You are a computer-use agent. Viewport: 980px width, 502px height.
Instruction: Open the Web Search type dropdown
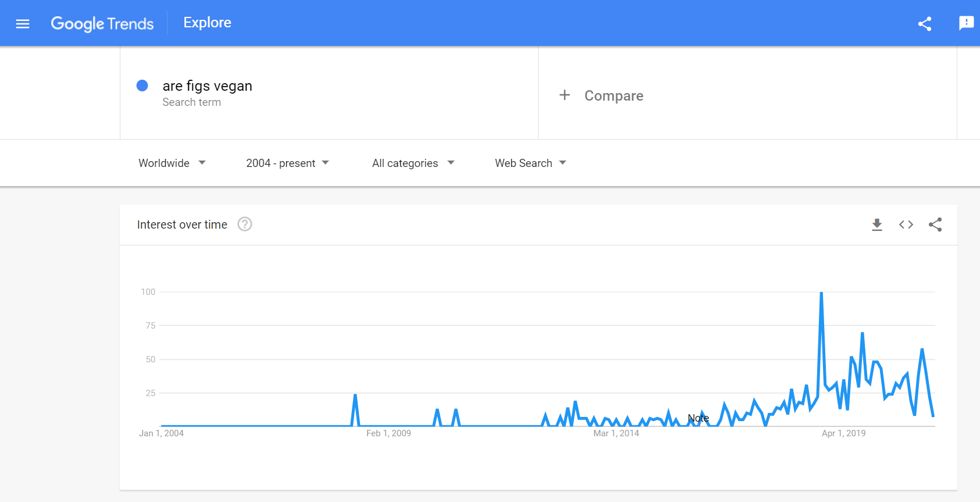point(530,163)
